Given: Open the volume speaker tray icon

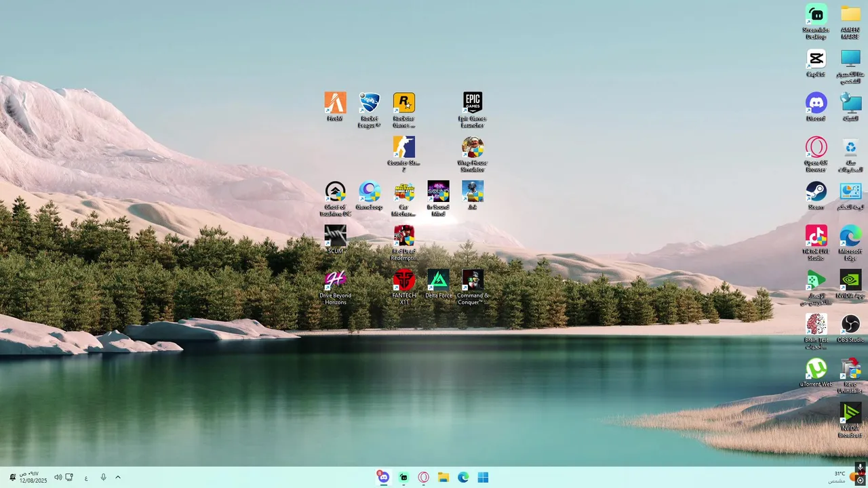Looking at the screenshot, I should (x=58, y=477).
